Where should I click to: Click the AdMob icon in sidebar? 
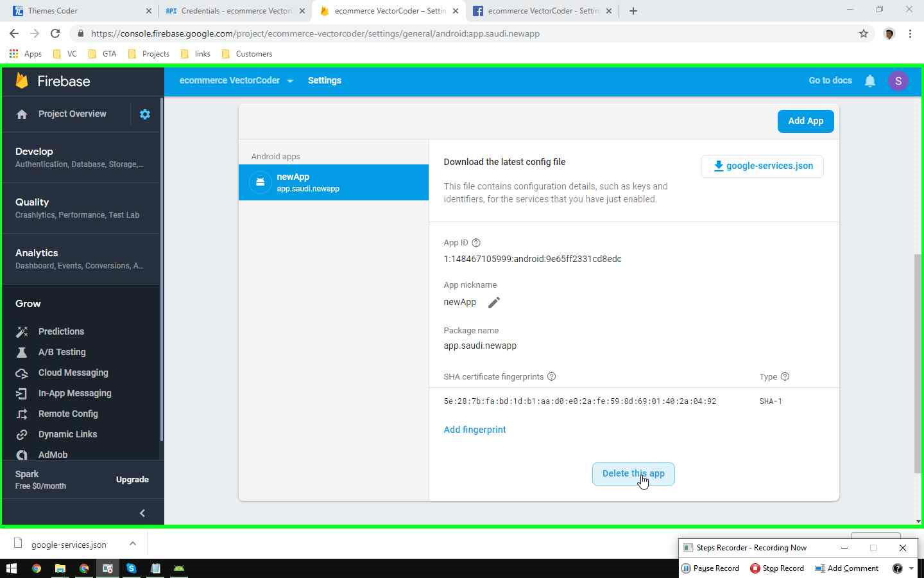coord(22,455)
